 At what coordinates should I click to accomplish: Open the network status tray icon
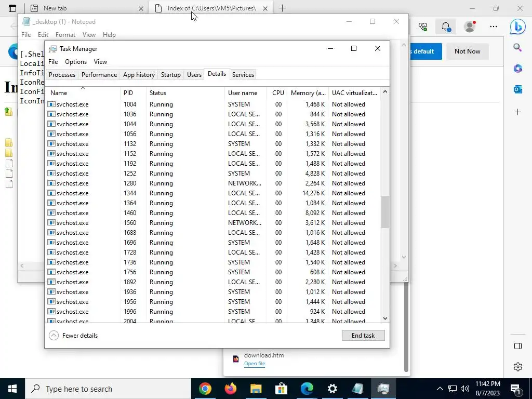point(453,389)
